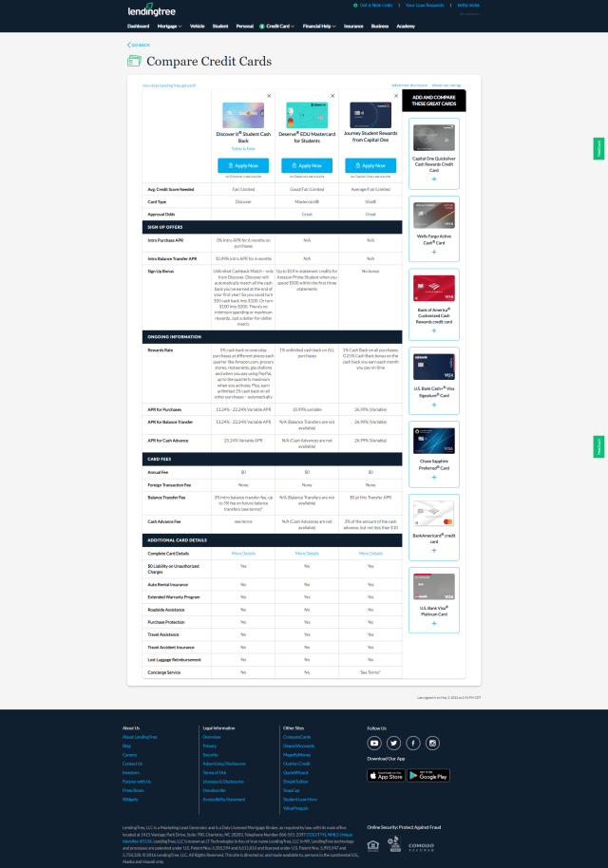Click Get it on Google Play badge
Screen dimensions: 608x868
428,776
